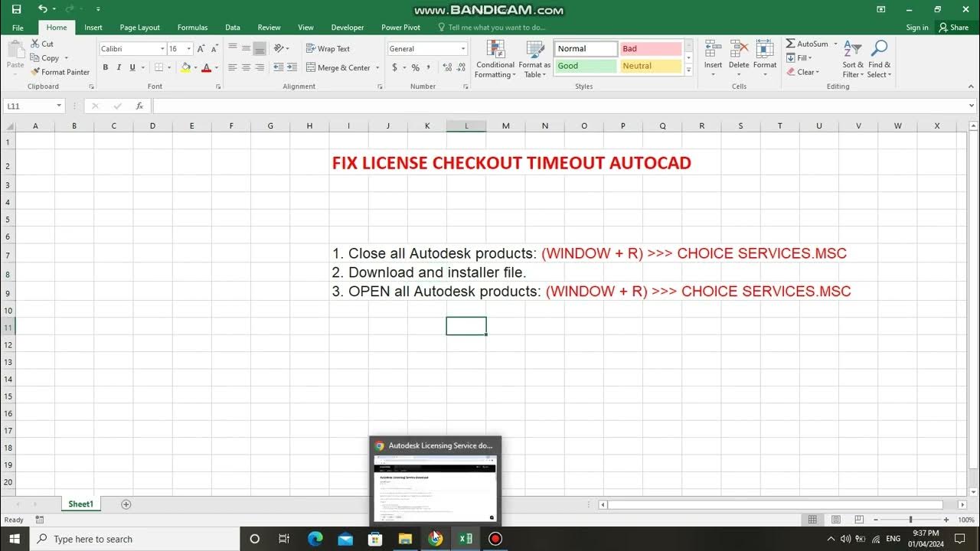
Task: Toggle Underline formatting
Action: pos(132,67)
